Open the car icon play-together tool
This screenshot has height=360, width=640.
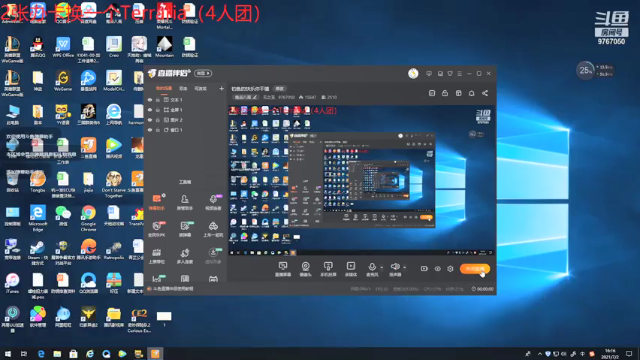point(213,229)
